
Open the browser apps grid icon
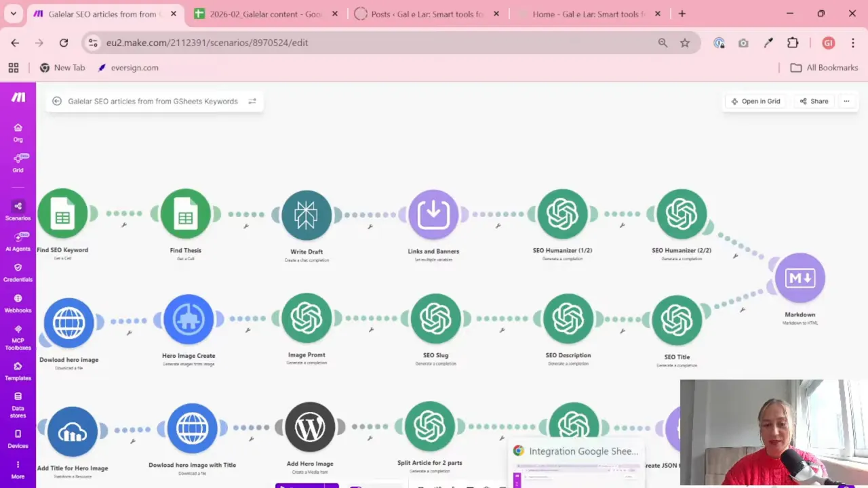[x=13, y=68]
